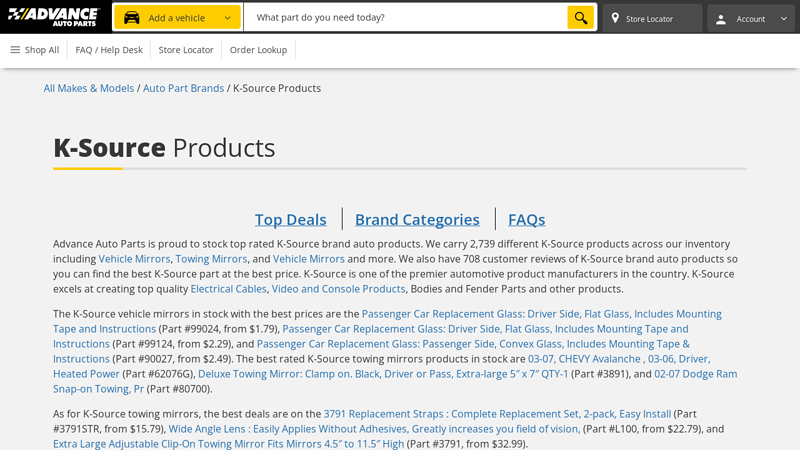Click the yellow search magnifier icon

coord(580,18)
